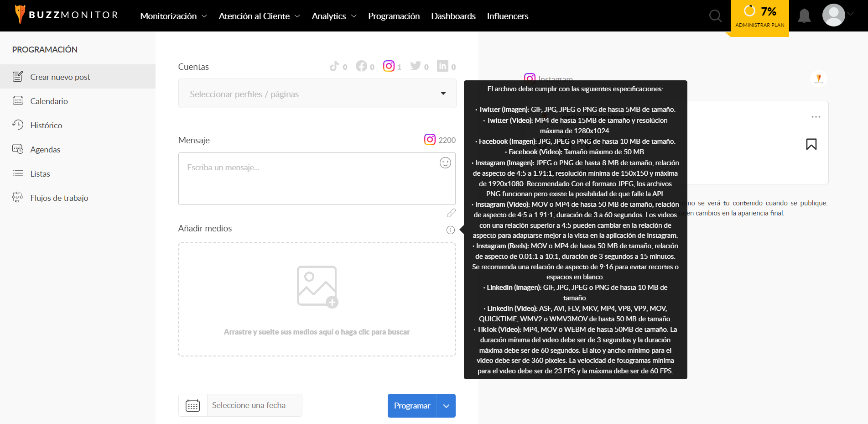Click the Instagram icon showing 1 account
The height and width of the screenshot is (424, 868).
pos(389,66)
